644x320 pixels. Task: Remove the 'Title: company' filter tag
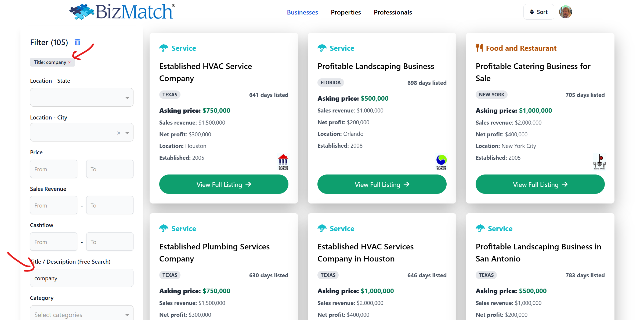(69, 62)
